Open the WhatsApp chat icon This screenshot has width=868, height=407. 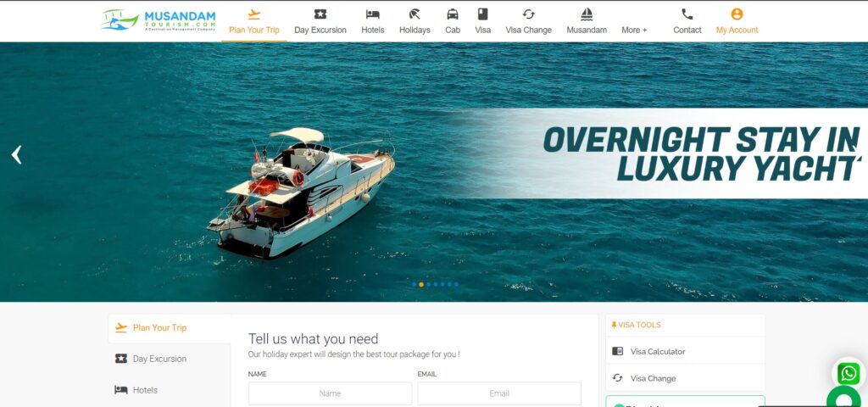(x=849, y=374)
